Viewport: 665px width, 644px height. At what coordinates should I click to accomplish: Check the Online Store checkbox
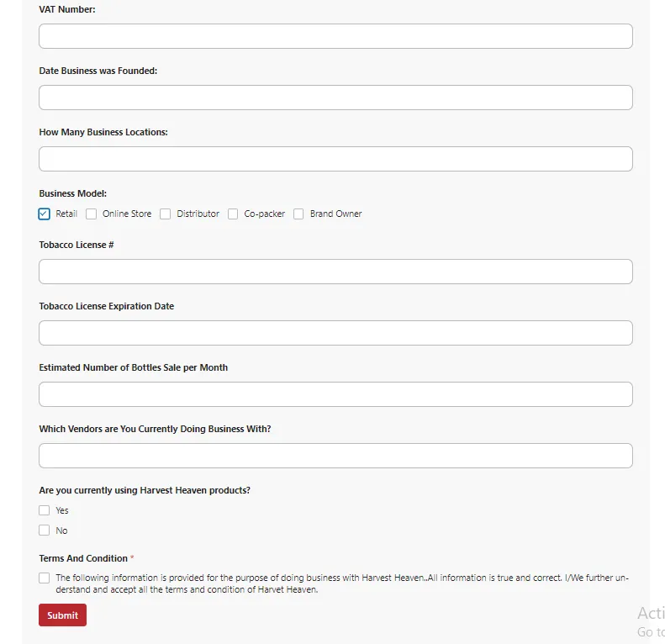pyautogui.click(x=92, y=214)
